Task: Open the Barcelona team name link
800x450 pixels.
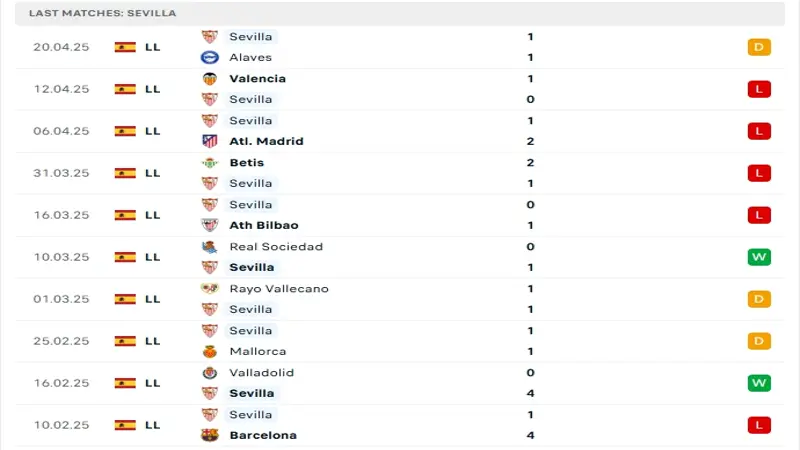Action: [x=263, y=435]
